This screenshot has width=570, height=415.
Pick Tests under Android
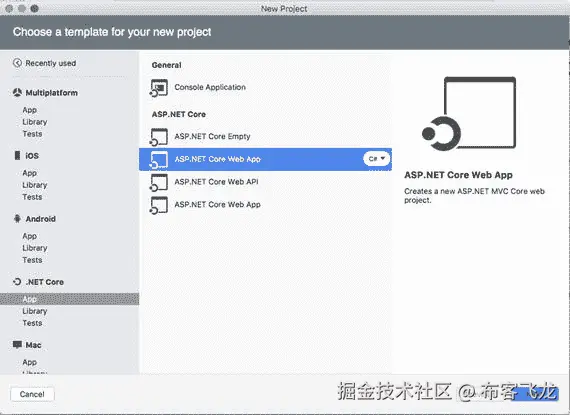coord(32,260)
